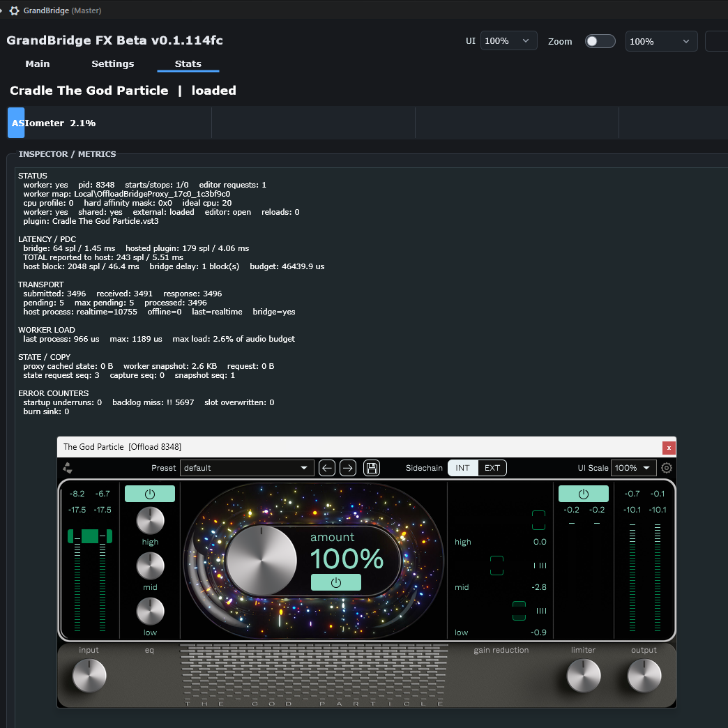Click the 'backlog miss: !! 5697' counter

coord(153,402)
